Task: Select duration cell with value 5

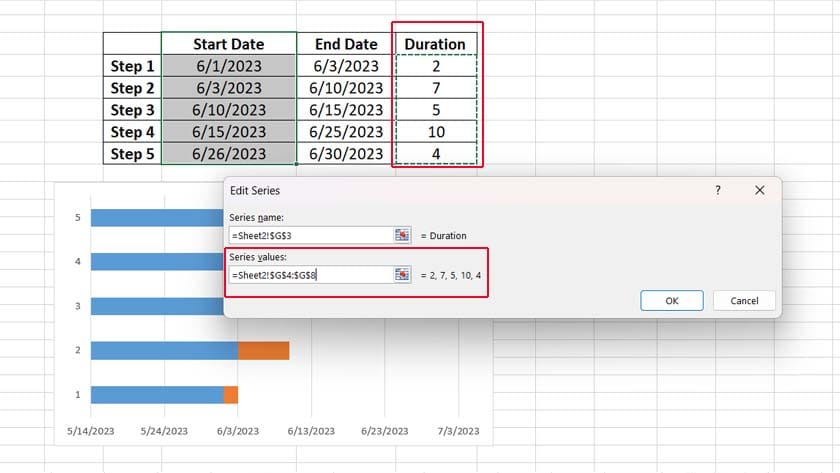Action: pos(436,110)
